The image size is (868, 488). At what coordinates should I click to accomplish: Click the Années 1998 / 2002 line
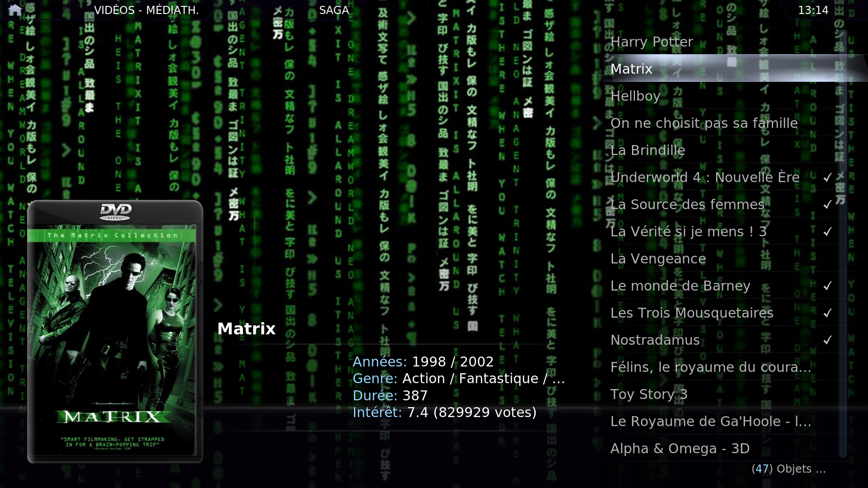423,361
